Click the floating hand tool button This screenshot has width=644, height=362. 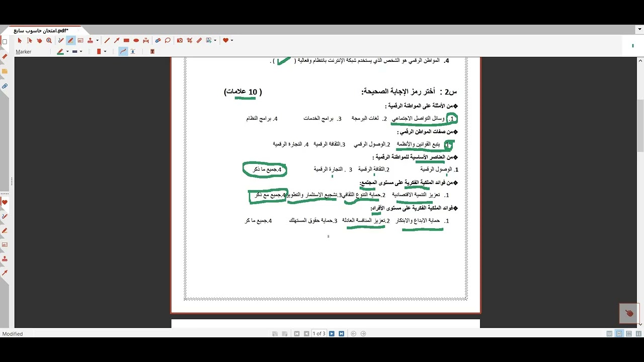coord(629,313)
